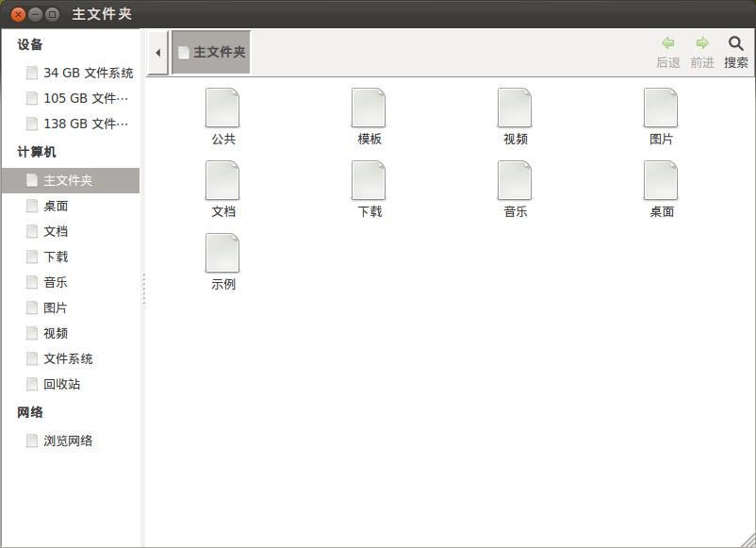Maximize the file manager window
Viewport: 756px width, 548px height.
[x=52, y=14]
